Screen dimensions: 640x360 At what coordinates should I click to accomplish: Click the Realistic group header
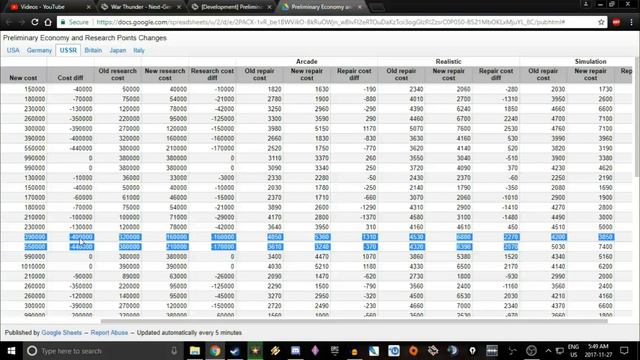pyautogui.click(x=448, y=61)
